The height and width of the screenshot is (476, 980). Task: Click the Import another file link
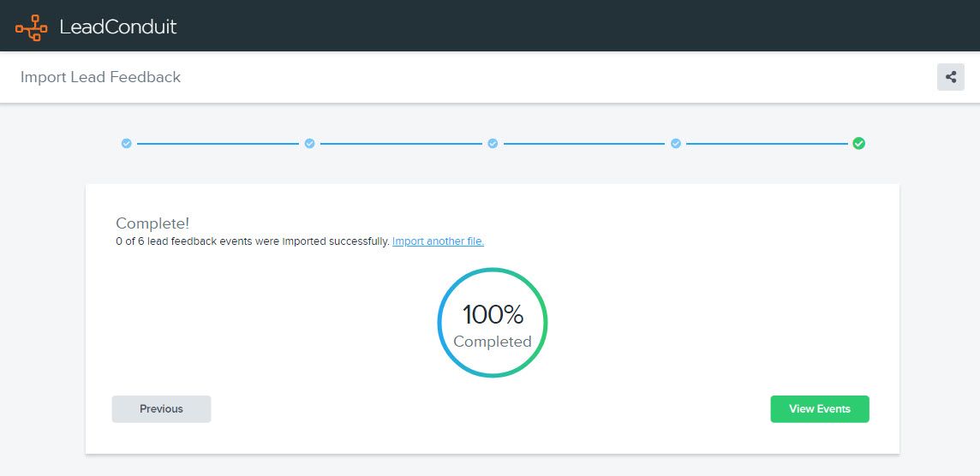[438, 241]
